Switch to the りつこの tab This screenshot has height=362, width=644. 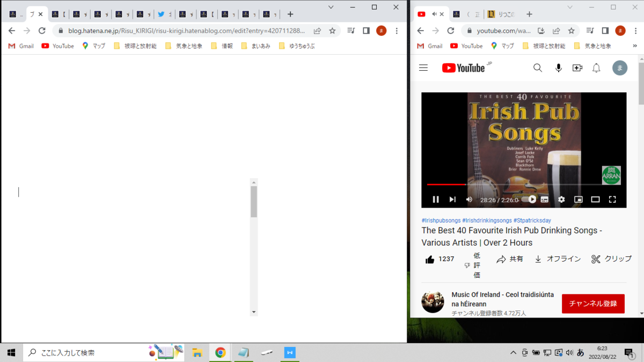tap(502, 14)
